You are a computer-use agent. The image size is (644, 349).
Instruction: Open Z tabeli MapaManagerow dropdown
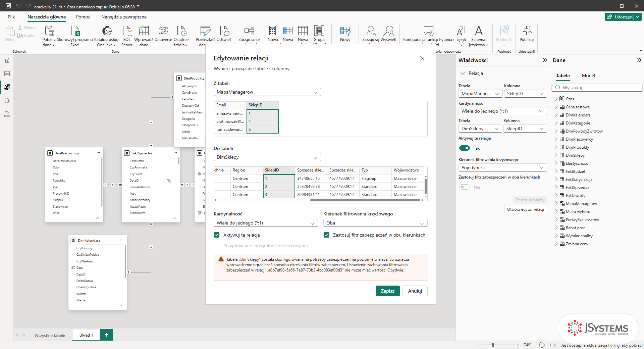click(x=267, y=92)
